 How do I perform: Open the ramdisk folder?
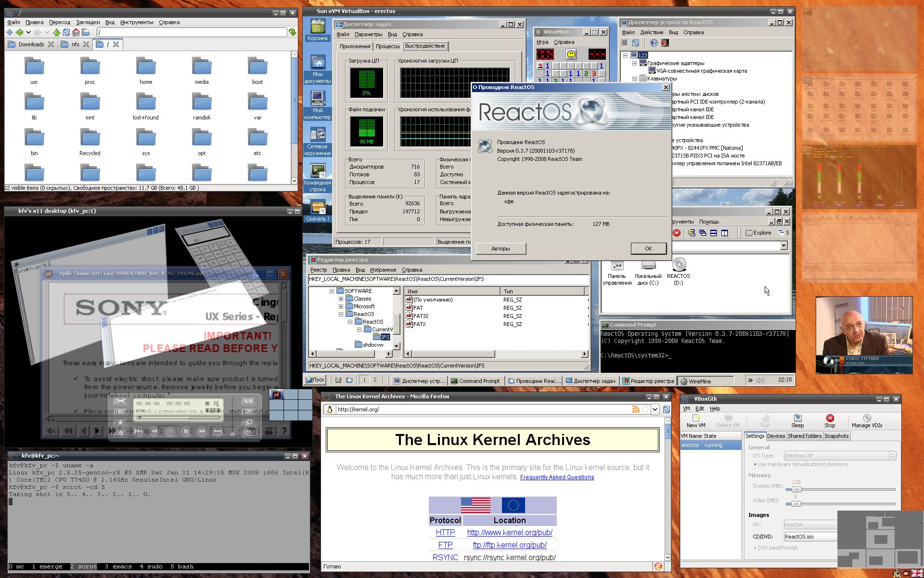(x=202, y=106)
